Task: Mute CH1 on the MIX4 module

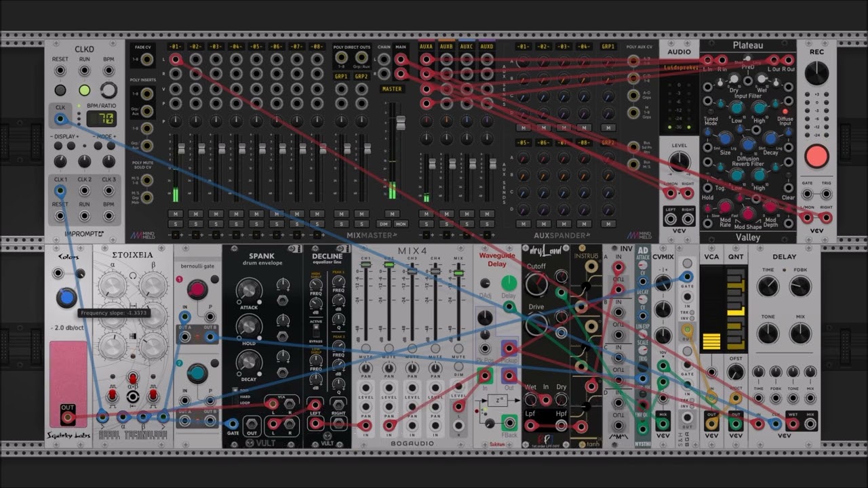Action: 366,349
